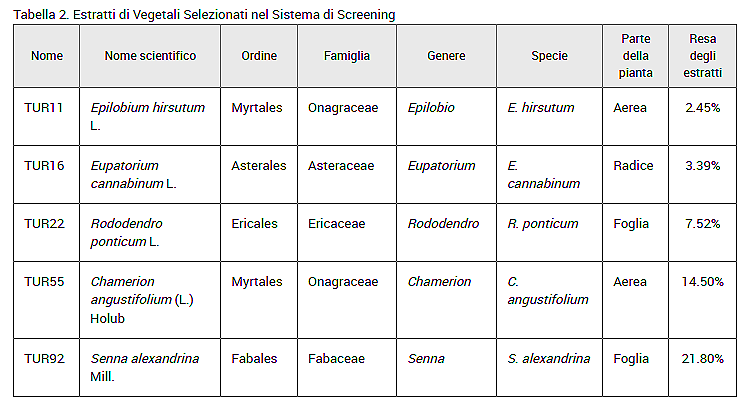The height and width of the screenshot is (404, 750).
Task: Click the Ericaceae family cell
Action: [347, 232]
